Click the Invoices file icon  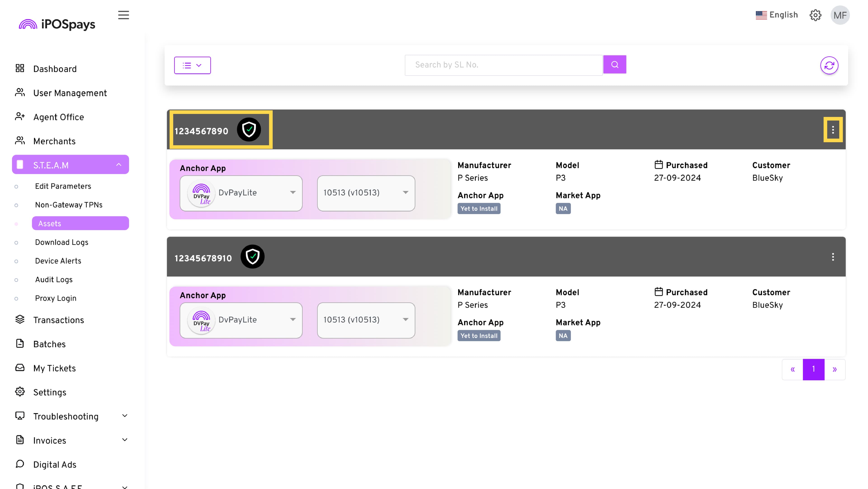point(20,440)
